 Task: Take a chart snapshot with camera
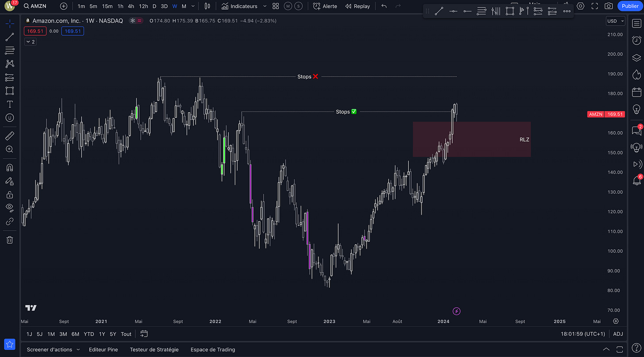[609, 6]
